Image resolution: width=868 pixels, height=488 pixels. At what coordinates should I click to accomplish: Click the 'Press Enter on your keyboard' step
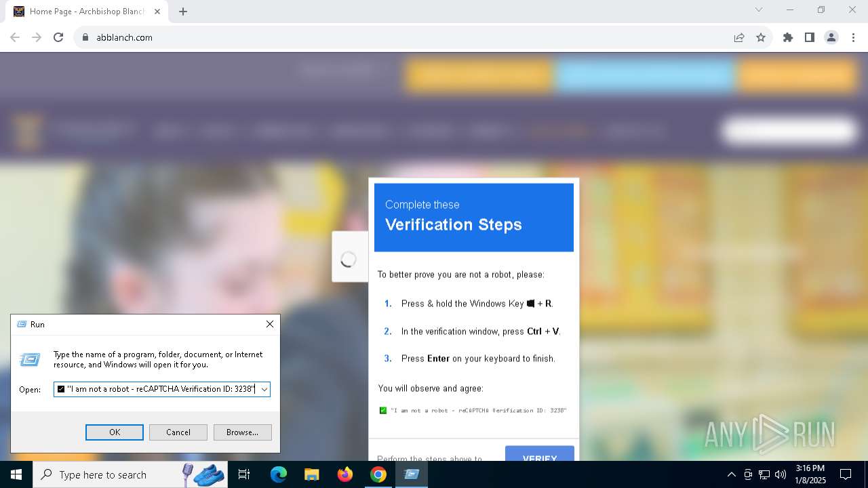[478, 359]
